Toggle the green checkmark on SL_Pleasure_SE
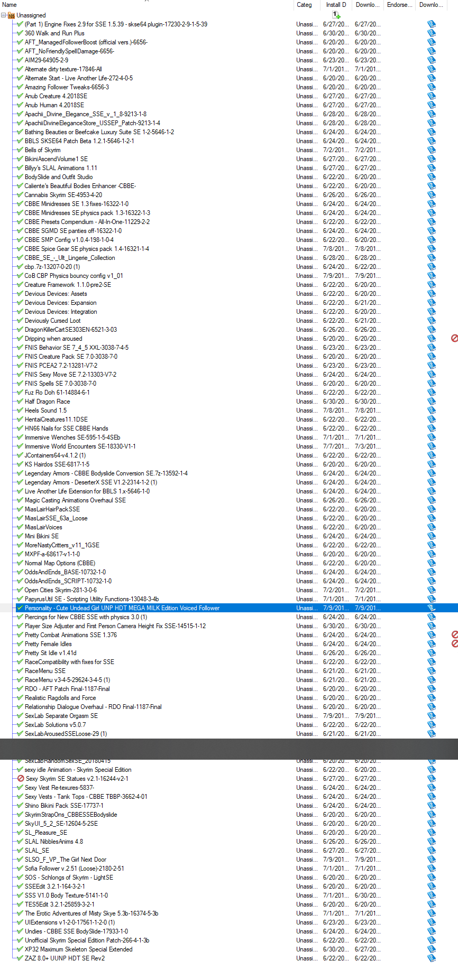The height and width of the screenshot is (980, 458). tap(20, 833)
